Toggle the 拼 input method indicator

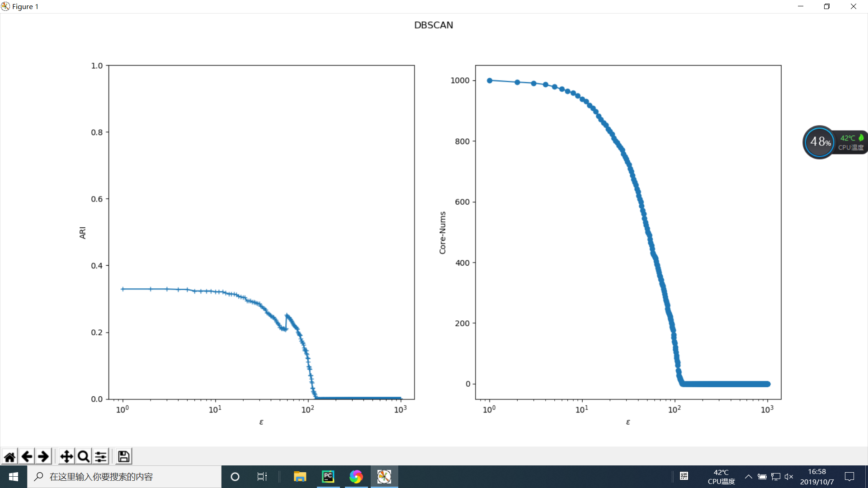pos(684,476)
